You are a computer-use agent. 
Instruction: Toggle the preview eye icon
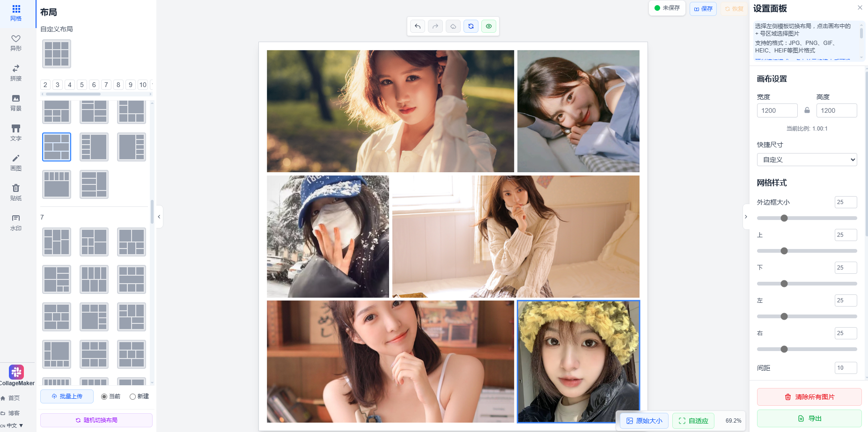click(489, 26)
